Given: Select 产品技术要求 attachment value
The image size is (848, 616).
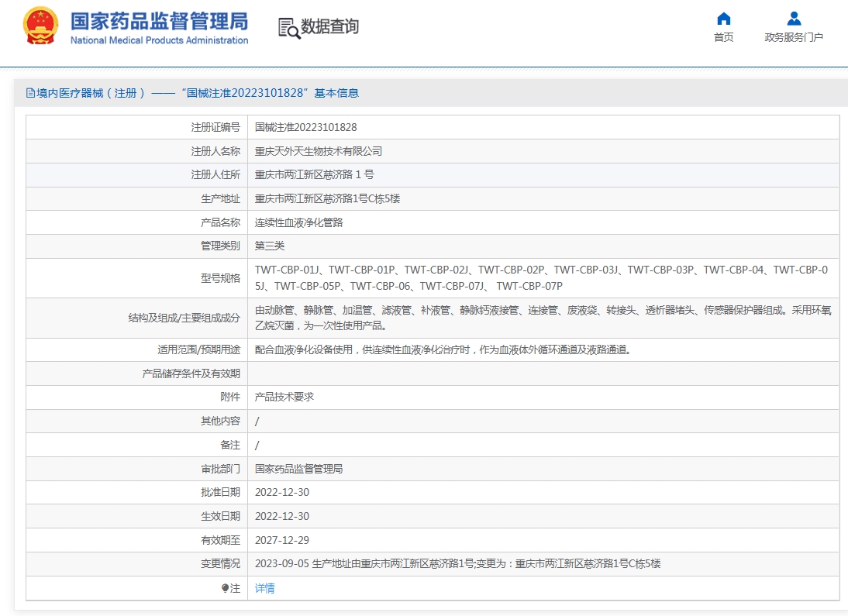Looking at the screenshot, I should [x=284, y=397].
